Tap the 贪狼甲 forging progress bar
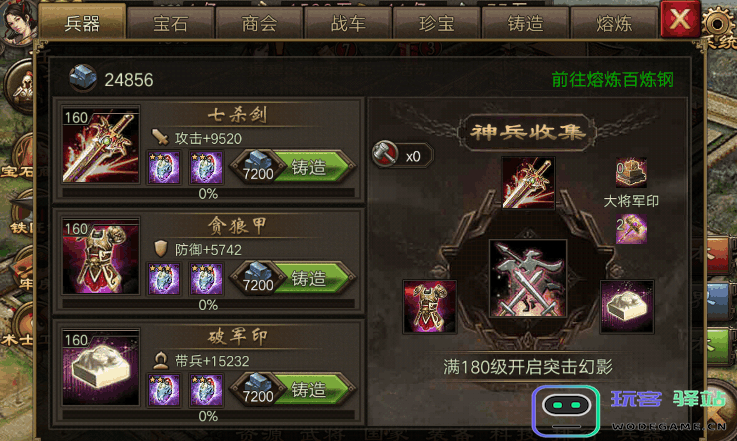 (208, 305)
